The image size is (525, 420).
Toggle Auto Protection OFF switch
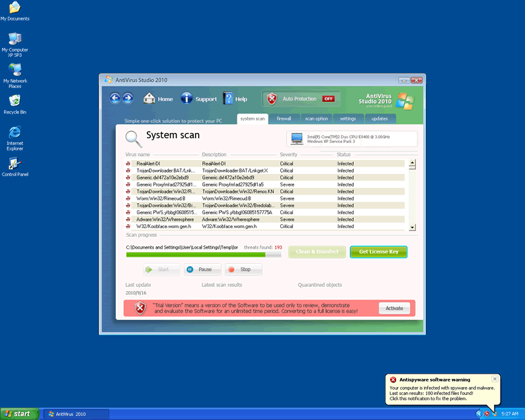[329, 99]
